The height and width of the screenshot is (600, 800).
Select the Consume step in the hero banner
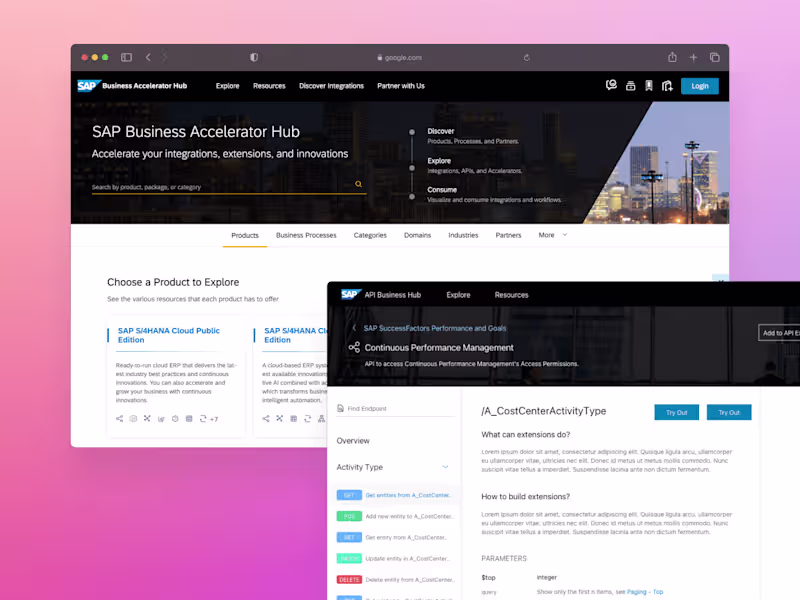pos(442,190)
